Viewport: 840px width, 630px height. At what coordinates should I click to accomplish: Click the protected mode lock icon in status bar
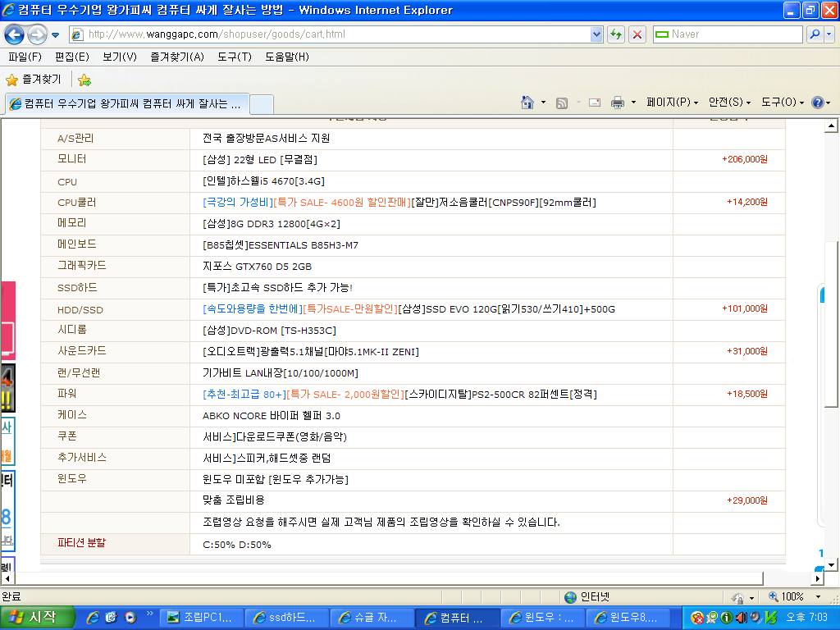737,597
